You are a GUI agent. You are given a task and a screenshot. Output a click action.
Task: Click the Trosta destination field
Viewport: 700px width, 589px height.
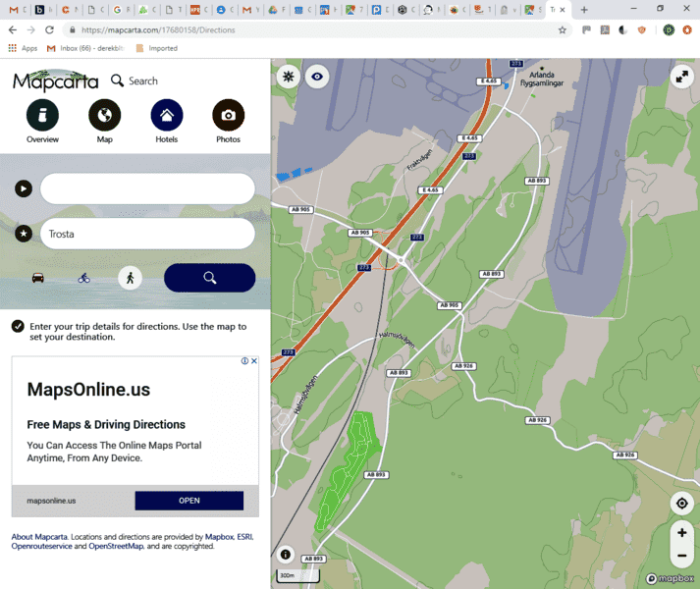[x=147, y=234]
